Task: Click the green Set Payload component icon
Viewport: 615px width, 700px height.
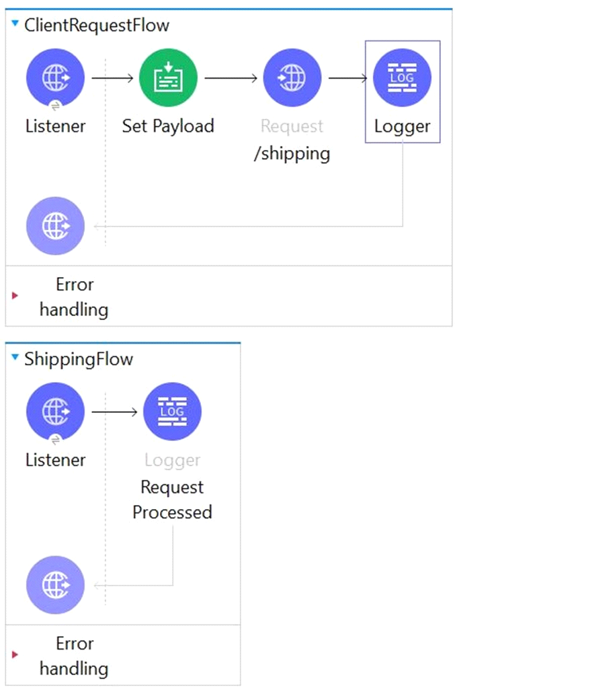Action: [x=168, y=78]
